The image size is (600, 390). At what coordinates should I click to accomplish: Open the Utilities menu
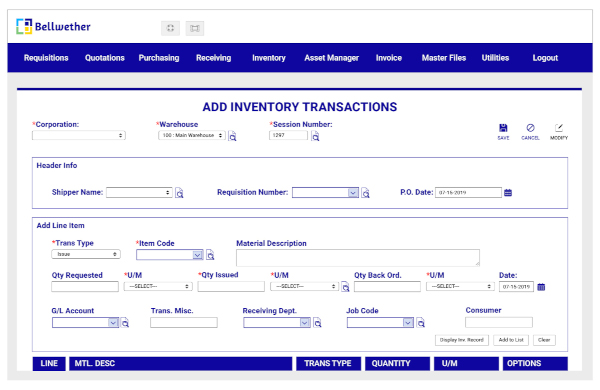495,58
